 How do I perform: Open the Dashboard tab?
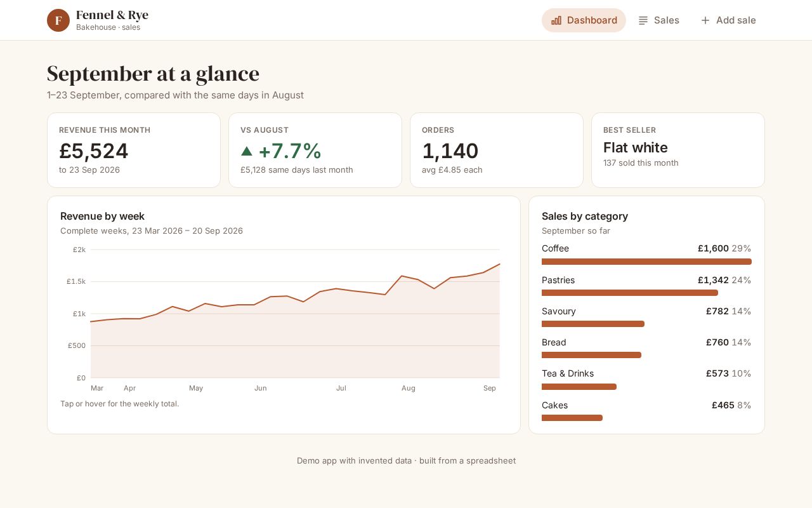584,20
